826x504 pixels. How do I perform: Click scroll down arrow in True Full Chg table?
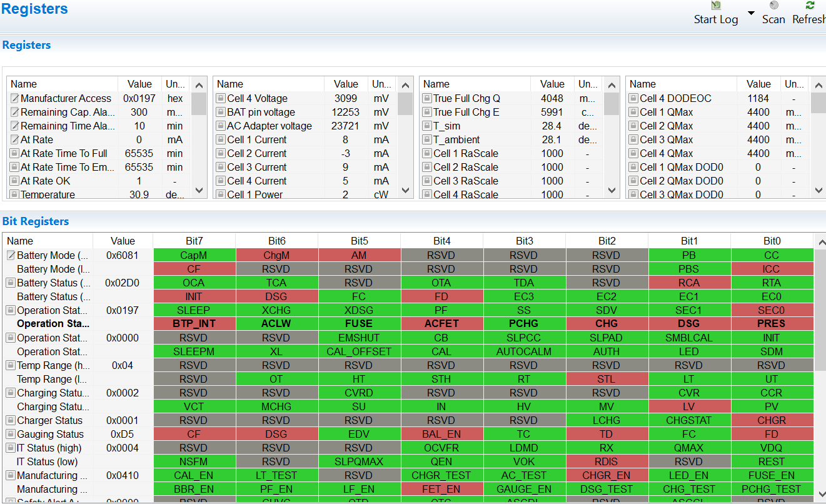coord(612,190)
